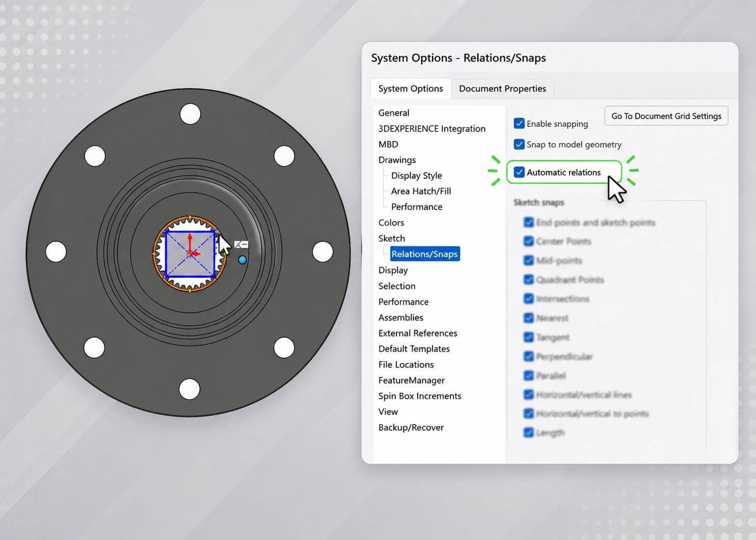756x540 pixels.
Task: Click the dialog title System Options - Relations/Snaps
Action: point(458,58)
